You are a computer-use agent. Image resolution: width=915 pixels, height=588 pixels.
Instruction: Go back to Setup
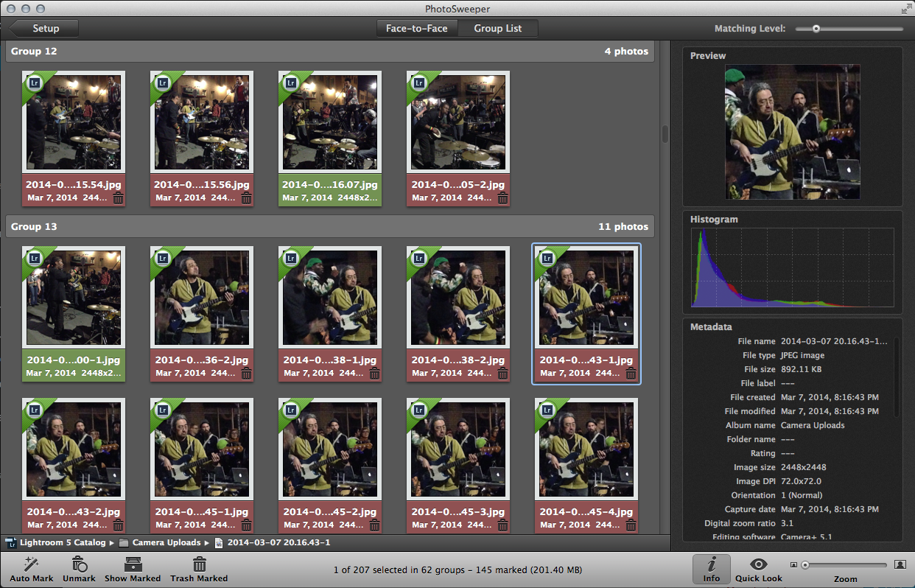44,29
